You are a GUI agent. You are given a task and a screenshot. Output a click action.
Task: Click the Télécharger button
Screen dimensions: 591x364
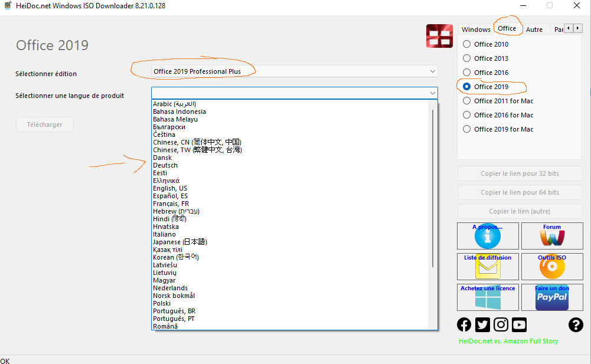tap(44, 124)
